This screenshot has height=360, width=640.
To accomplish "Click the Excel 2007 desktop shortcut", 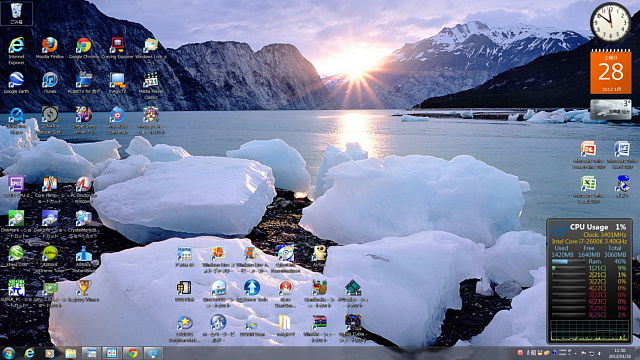I will coord(588,189).
